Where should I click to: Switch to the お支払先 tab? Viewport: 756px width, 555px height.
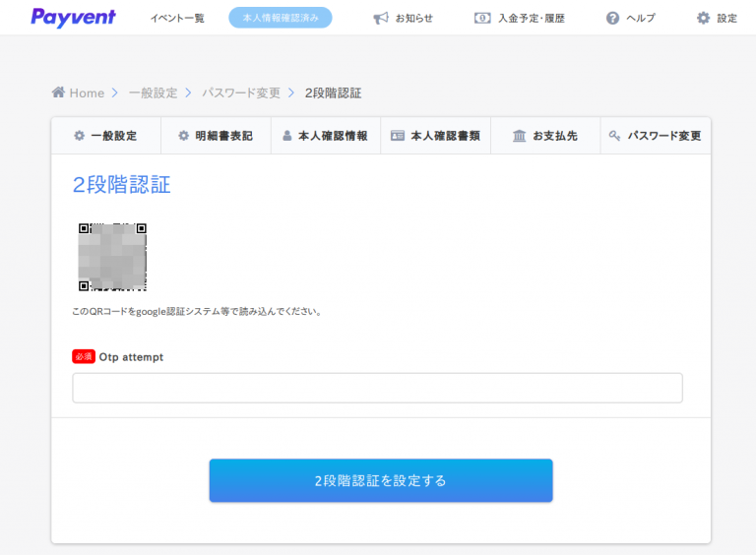(545, 136)
